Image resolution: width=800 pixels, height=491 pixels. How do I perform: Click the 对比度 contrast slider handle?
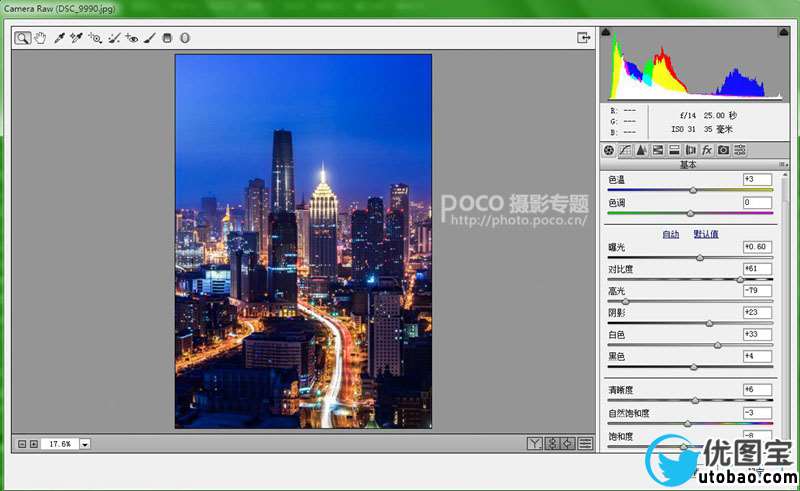coord(740,280)
